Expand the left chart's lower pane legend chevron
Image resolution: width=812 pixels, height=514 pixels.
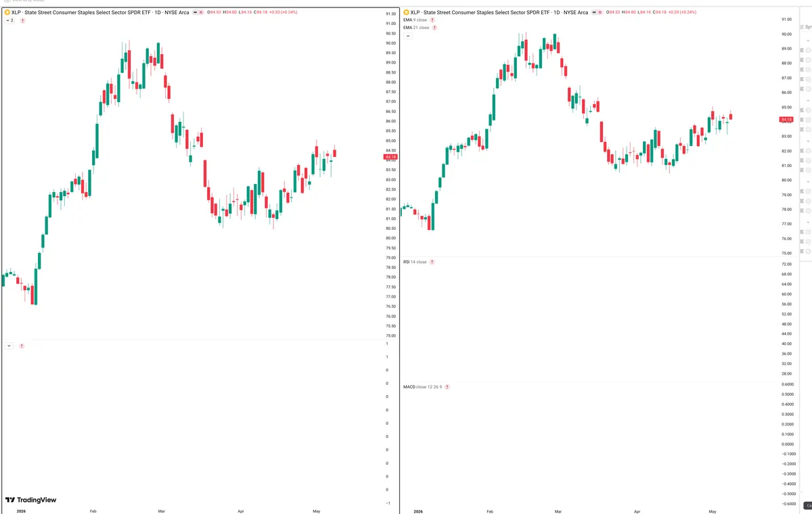point(9,346)
